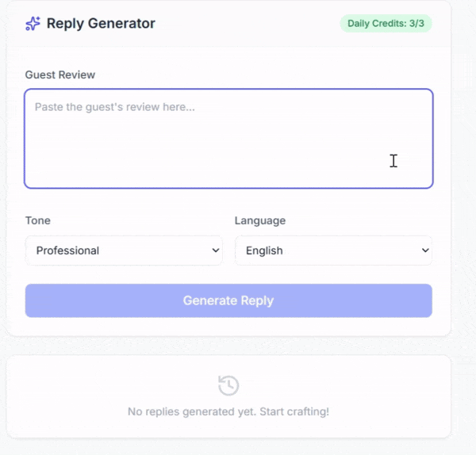Expand the Language dropdown
476x455 pixels.
click(x=333, y=250)
